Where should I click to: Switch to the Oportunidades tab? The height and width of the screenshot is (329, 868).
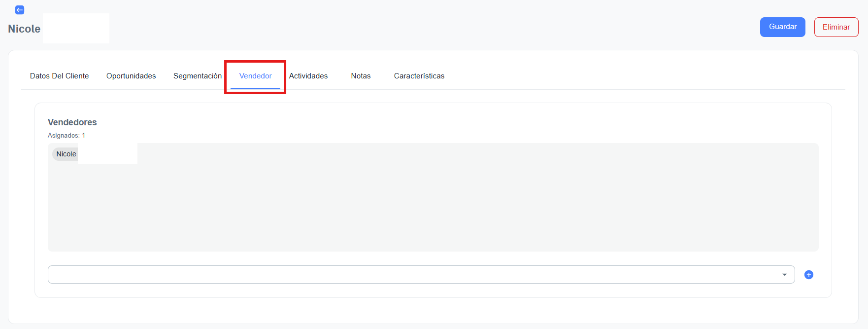131,76
